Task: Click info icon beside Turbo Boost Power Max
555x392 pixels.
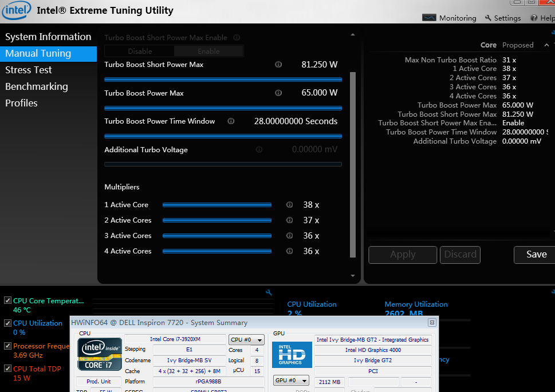Action: (278, 93)
